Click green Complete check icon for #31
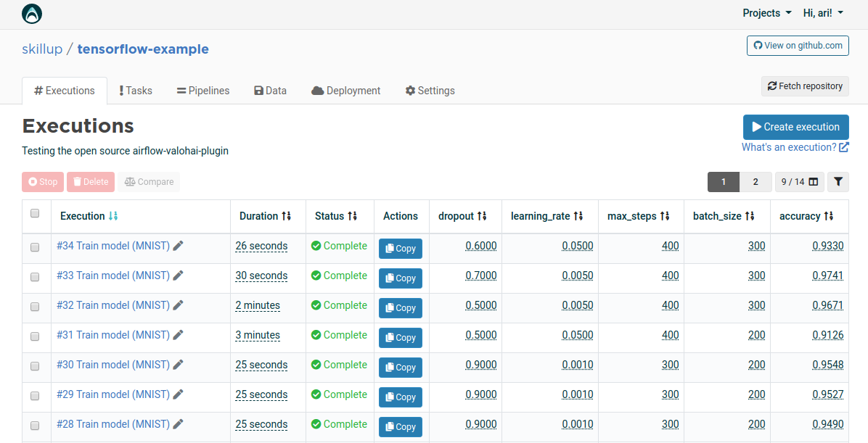 coord(316,335)
